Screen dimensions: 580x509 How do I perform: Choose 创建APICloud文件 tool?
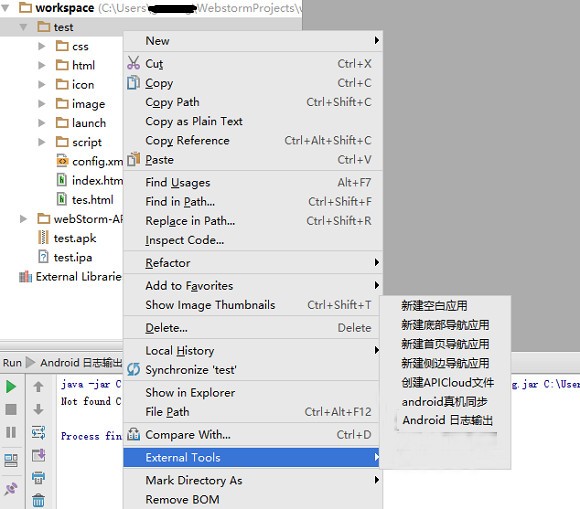pyautogui.click(x=446, y=382)
